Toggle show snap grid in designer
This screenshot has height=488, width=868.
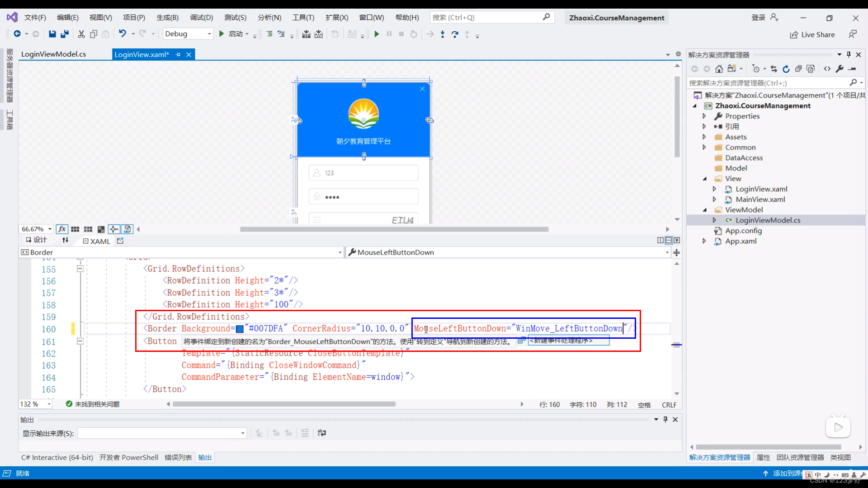tap(75, 229)
